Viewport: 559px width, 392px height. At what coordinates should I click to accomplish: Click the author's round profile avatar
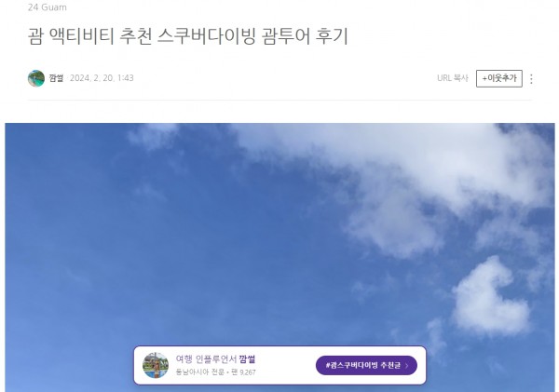coord(36,78)
